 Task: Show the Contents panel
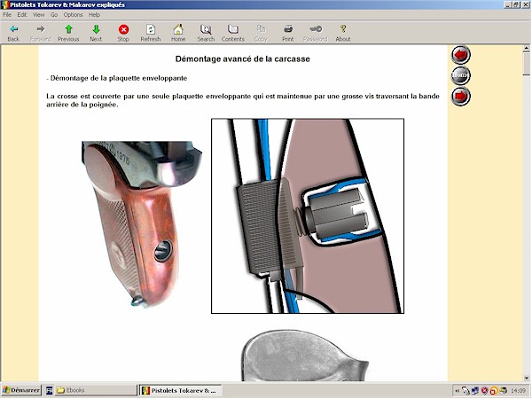(232, 33)
